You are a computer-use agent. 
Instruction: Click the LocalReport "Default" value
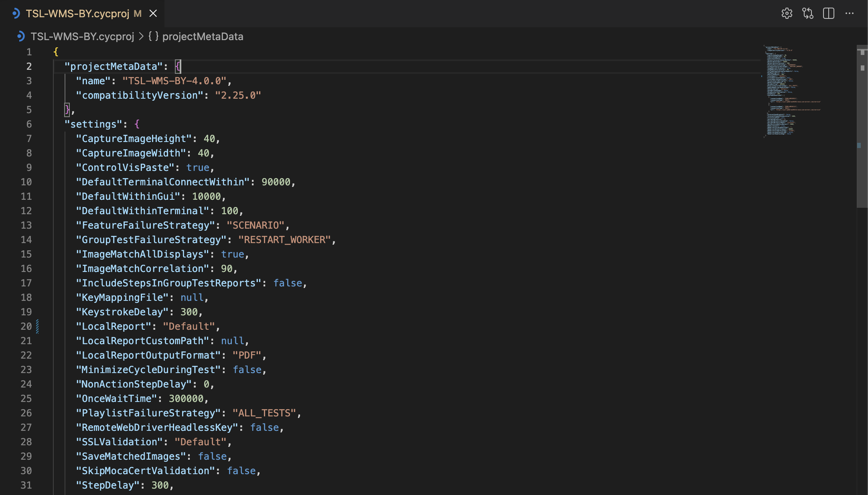[189, 327]
